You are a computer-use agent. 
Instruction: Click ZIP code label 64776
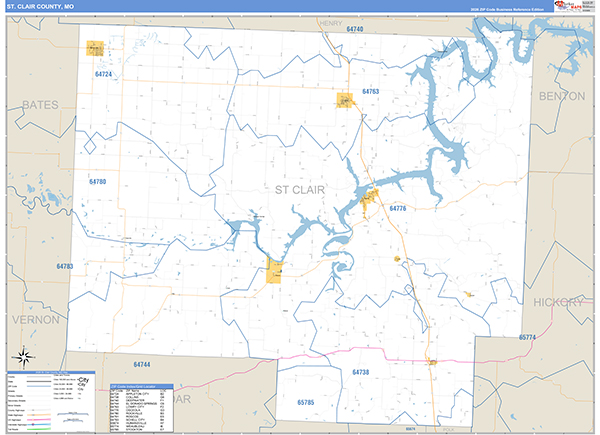click(398, 208)
